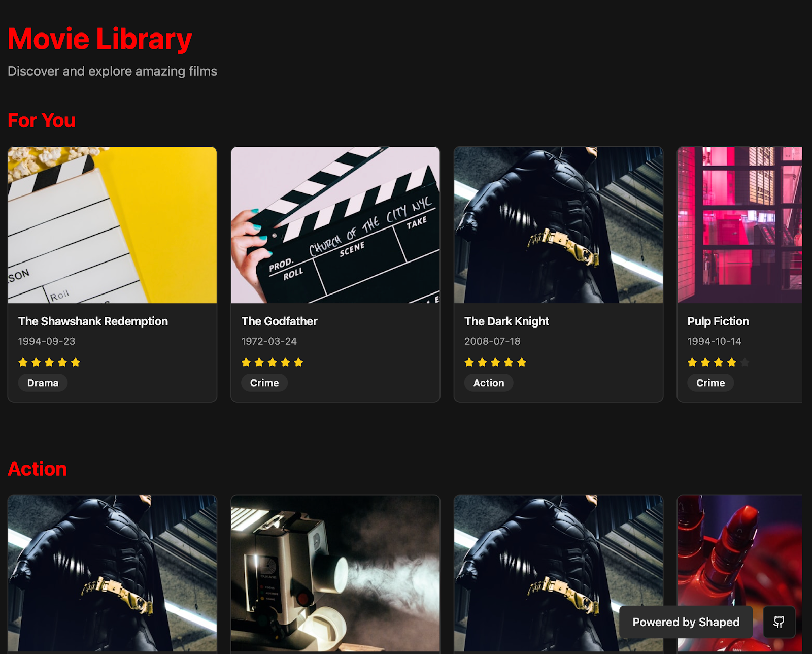Click the Action genre tag on The Dark Knight
The image size is (812, 654).
click(x=489, y=383)
